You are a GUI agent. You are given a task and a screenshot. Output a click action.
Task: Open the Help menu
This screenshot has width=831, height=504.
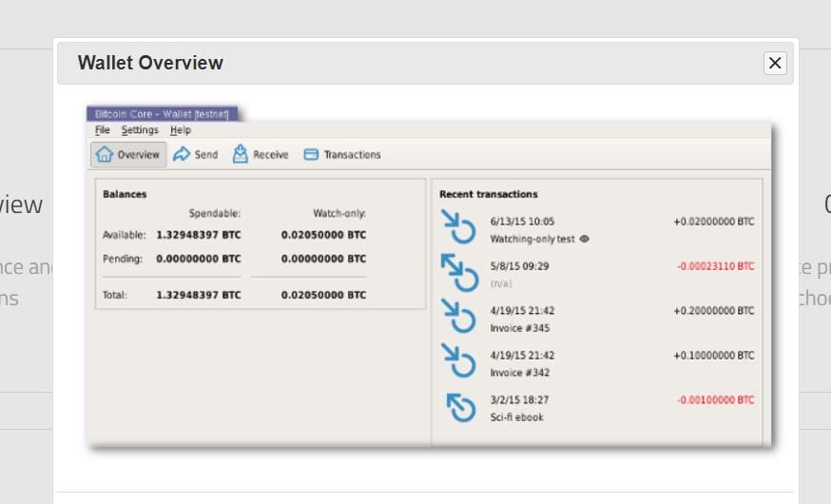[x=181, y=130]
